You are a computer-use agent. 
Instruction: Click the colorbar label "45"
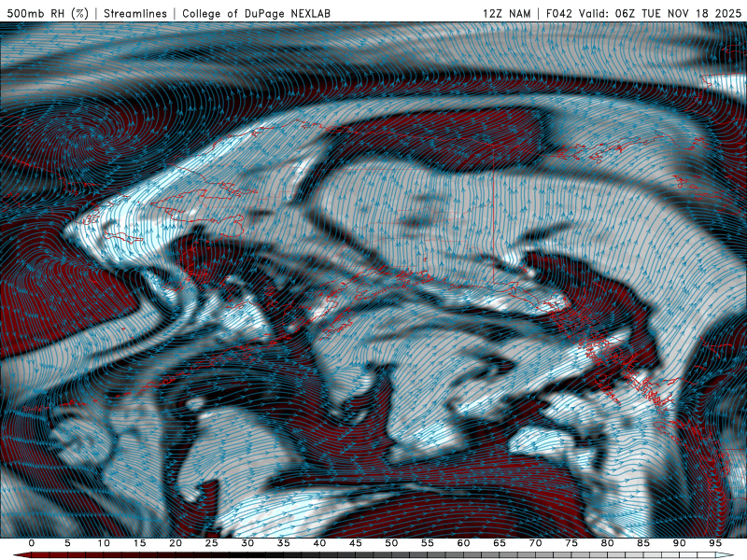(x=356, y=543)
